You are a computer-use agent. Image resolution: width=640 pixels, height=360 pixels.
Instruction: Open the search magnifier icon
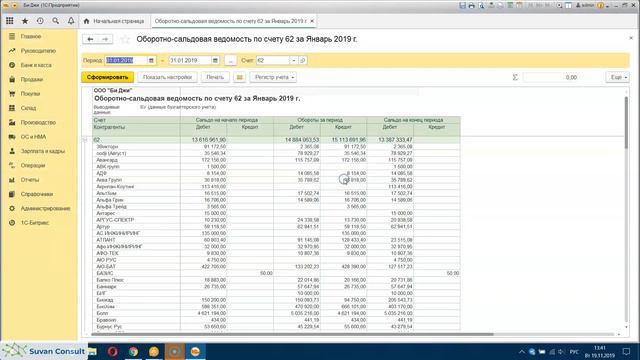pyautogui.click(x=56, y=21)
